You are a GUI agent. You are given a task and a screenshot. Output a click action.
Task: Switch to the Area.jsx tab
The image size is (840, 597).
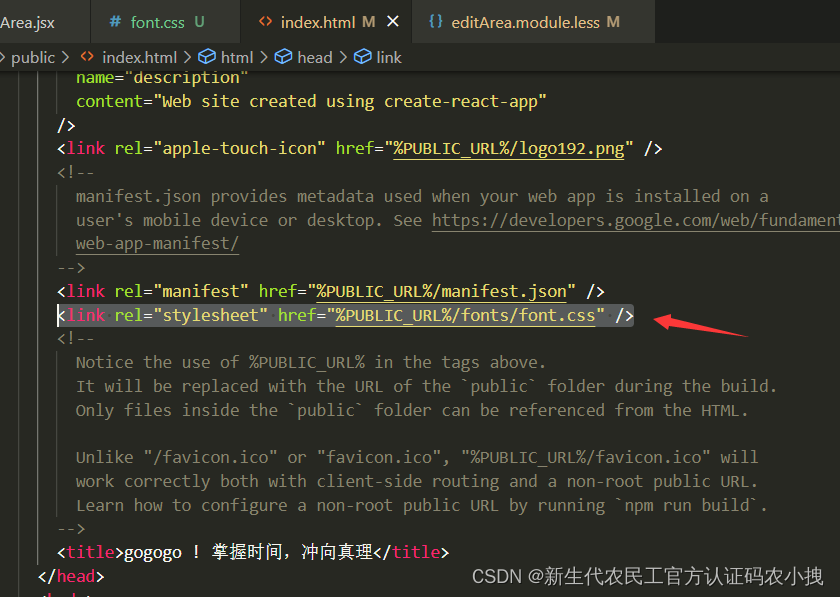pyautogui.click(x=26, y=20)
